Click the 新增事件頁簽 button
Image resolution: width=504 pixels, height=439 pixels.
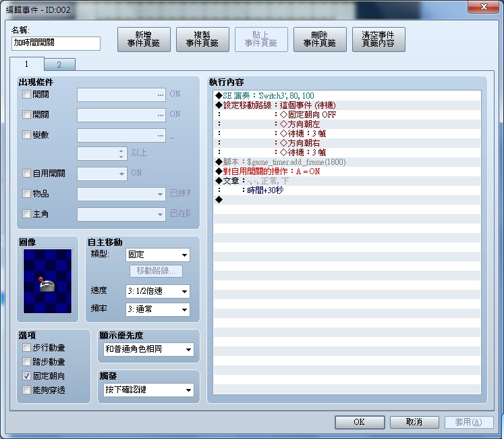click(144, 39)
